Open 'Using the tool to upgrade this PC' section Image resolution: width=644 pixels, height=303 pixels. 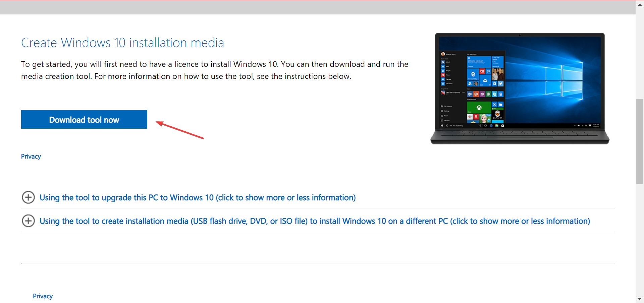198,198
